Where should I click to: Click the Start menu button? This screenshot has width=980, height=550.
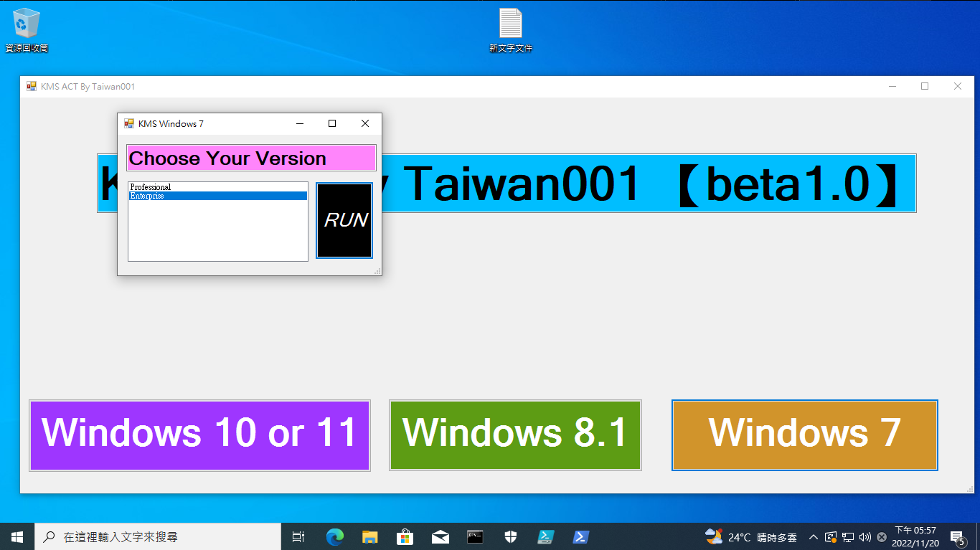[17, 536]
